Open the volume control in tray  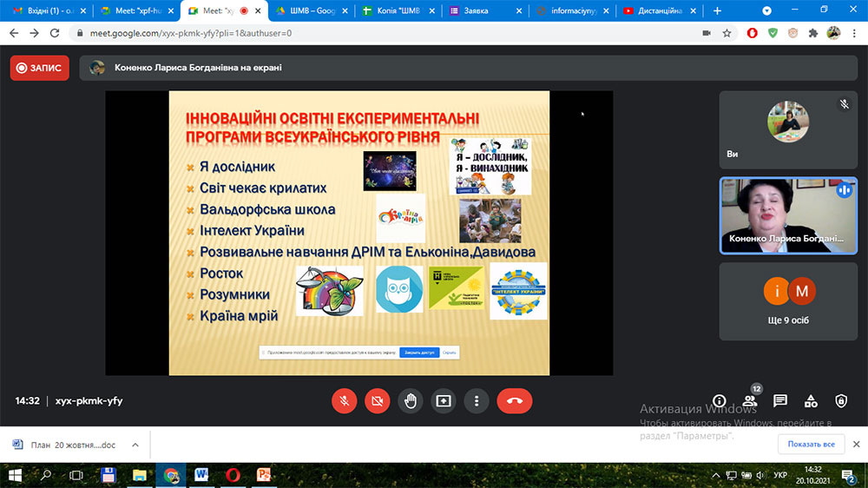pos(760,475)
